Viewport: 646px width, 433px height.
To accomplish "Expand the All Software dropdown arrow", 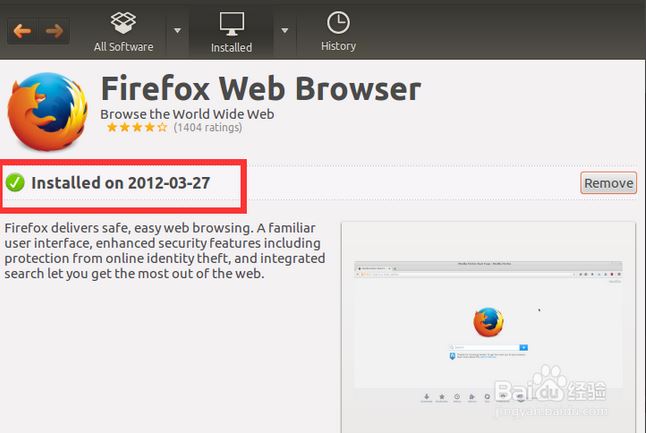I will (x=178, y=30).
